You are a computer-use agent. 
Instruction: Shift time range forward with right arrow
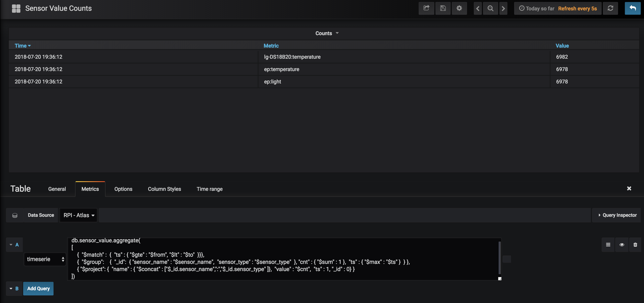(503, 8)
